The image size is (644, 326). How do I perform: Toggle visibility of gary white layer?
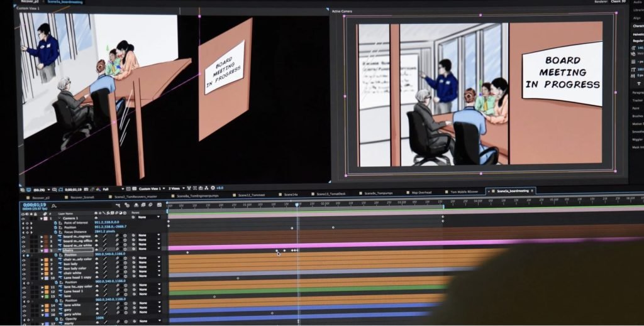point(24,315)
